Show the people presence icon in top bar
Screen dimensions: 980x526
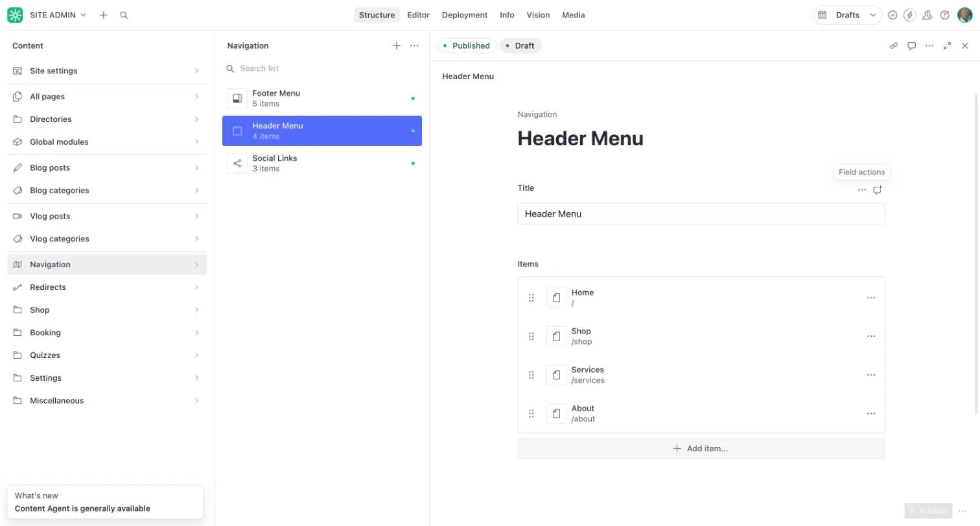[x=927, y=15]
